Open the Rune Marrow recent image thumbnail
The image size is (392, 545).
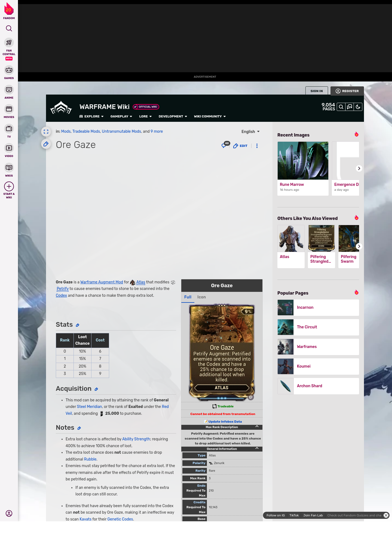[303, 161]
